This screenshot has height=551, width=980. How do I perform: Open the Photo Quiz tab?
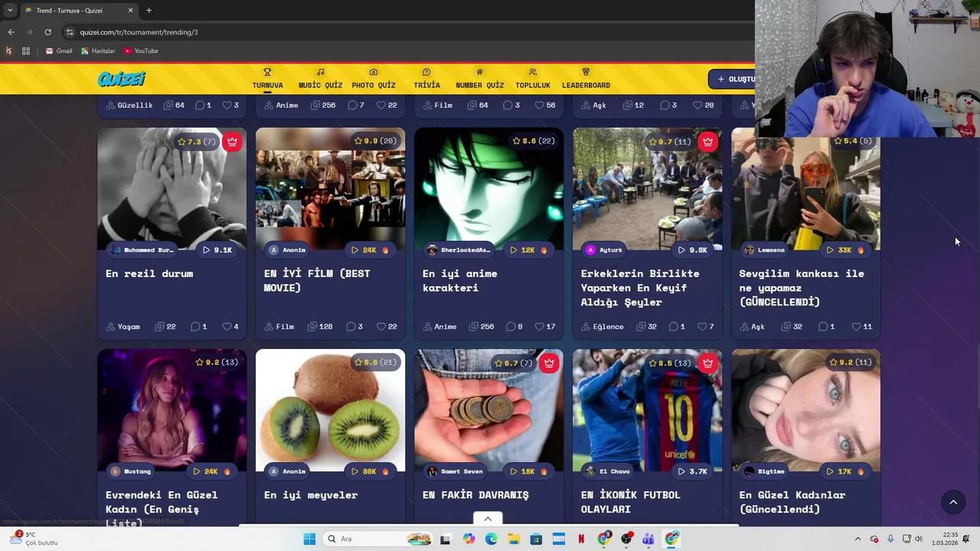coord(374,79)
